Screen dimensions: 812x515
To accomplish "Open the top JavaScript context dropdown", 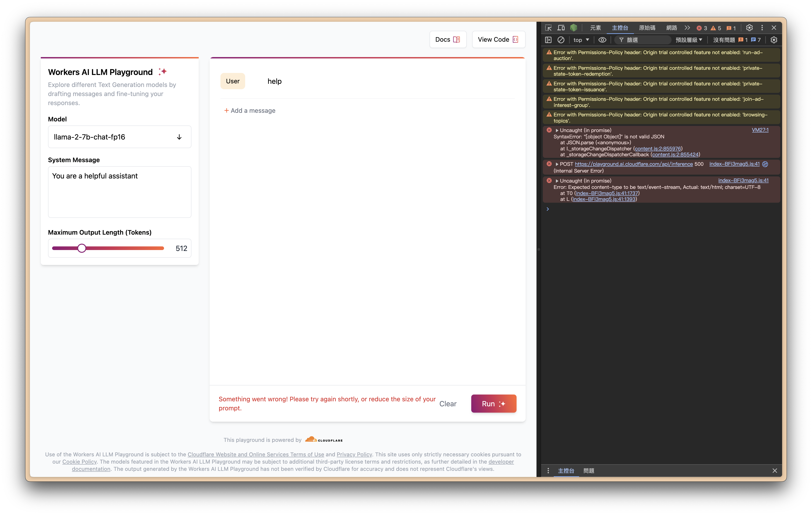I will [581, 40].
